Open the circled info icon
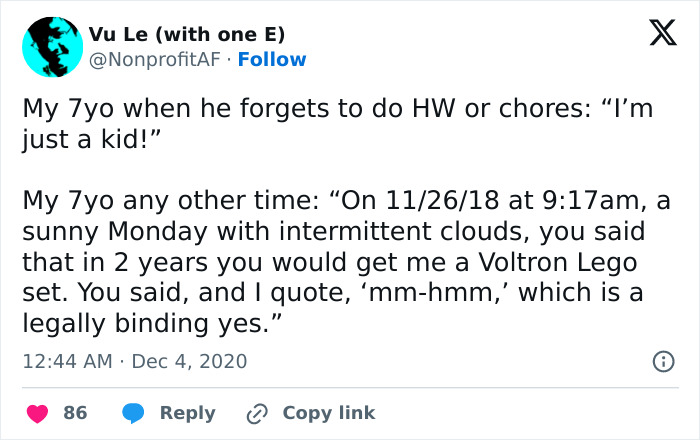The width and height of the screenshot is (700, 440). coord(661,361)
